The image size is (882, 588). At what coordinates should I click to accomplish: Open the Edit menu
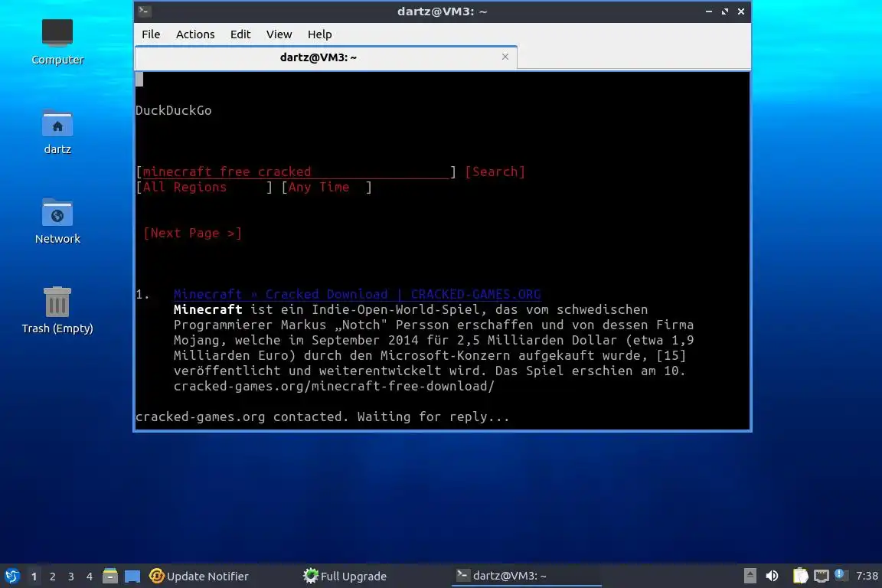240,34
